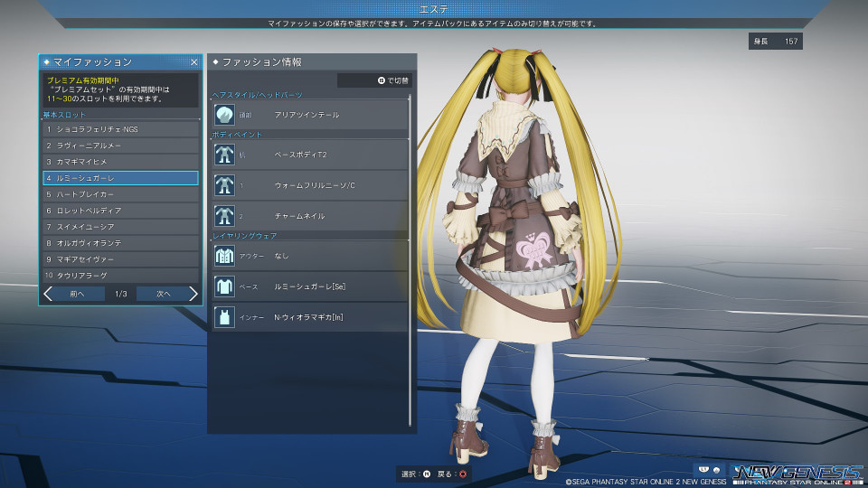
Task: Click the body paint icon beside ウォームフリルニーソ/C
Action: (x=224, y=185)
